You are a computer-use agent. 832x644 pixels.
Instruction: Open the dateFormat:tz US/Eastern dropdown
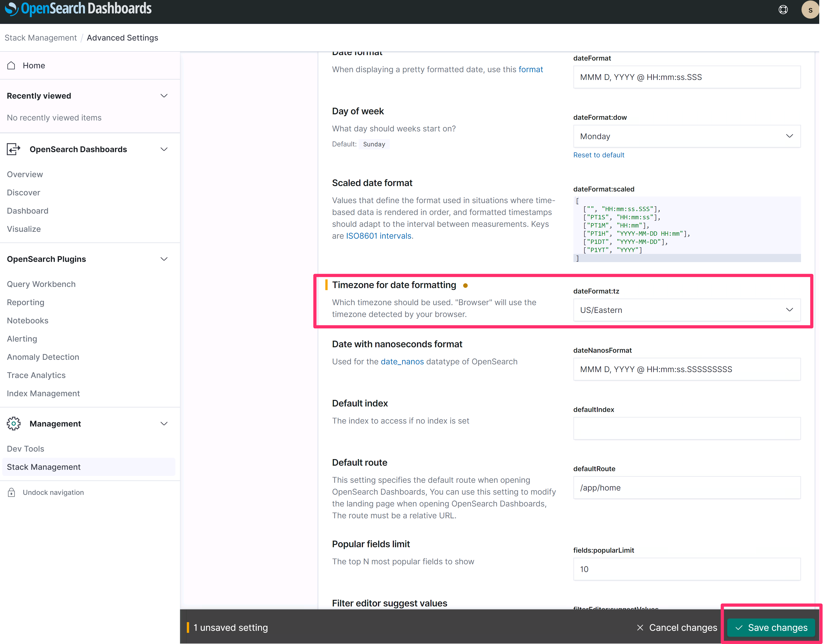coord(686,310)
